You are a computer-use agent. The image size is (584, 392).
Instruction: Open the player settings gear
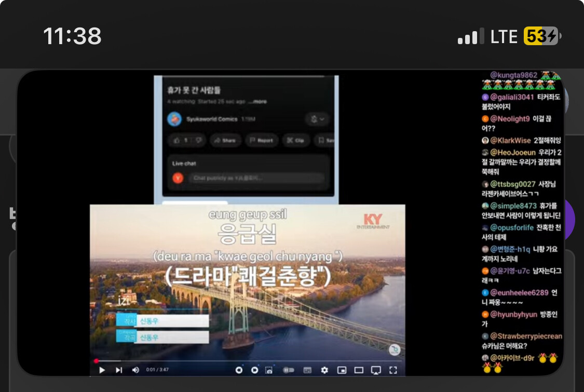pos(324,370)
